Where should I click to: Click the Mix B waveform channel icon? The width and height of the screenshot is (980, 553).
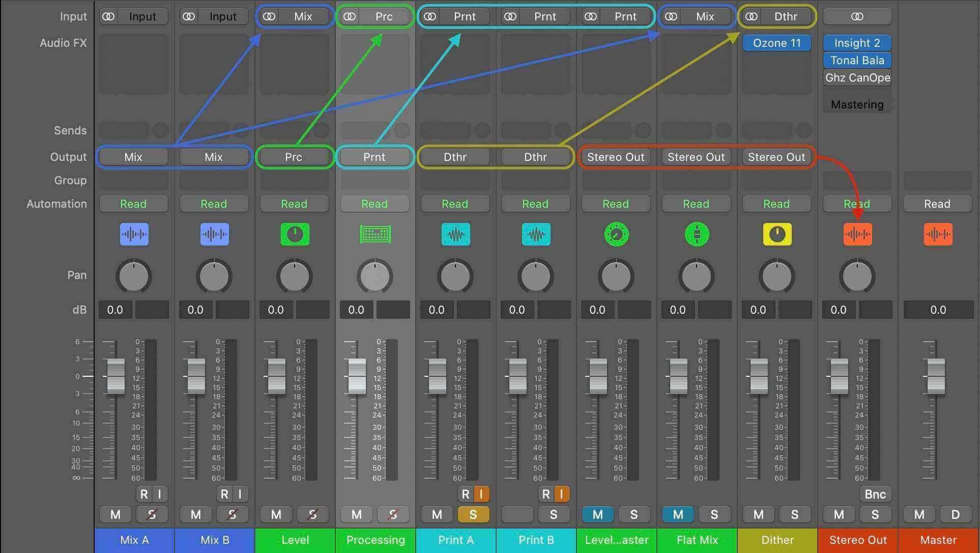pyautogui.click(x=214, y=234)
